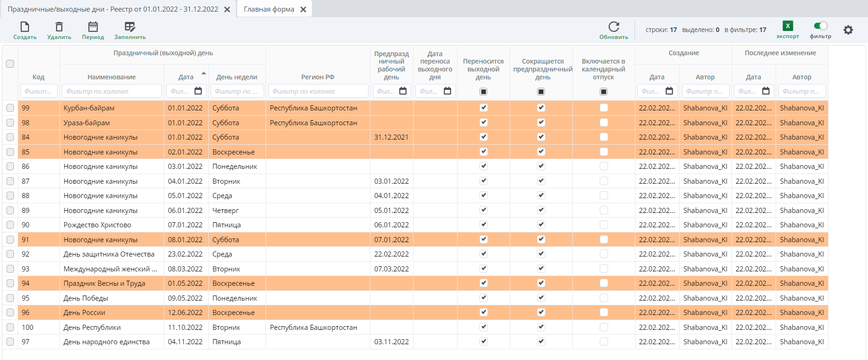This screenshot has height=360, width=868.
Task: Open the Период calendar tool
Action: pos(93,27)
